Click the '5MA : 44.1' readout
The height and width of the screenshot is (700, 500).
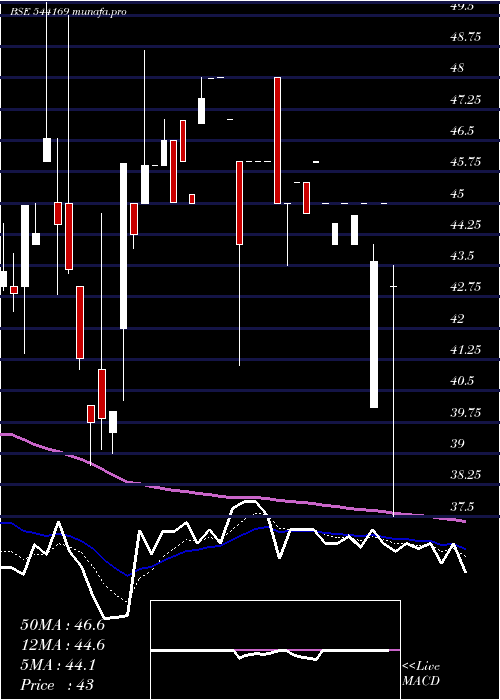click(x=58, y=666)
